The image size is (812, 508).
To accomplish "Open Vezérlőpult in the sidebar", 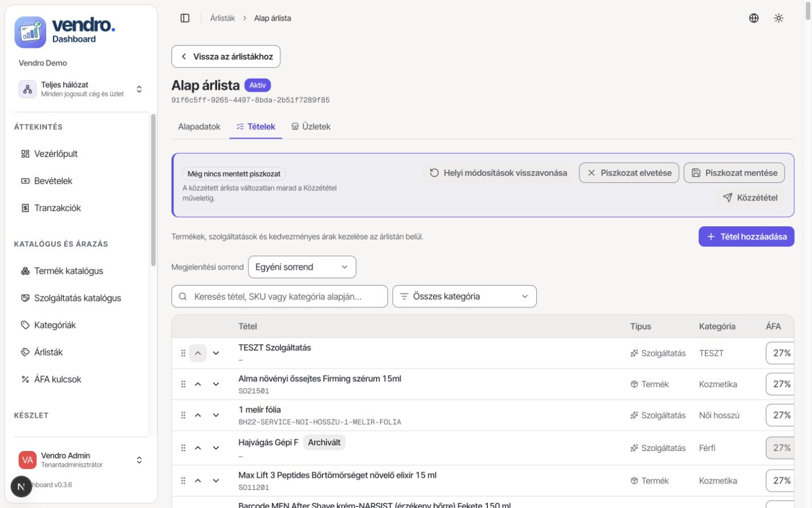I will click(81, 154).
